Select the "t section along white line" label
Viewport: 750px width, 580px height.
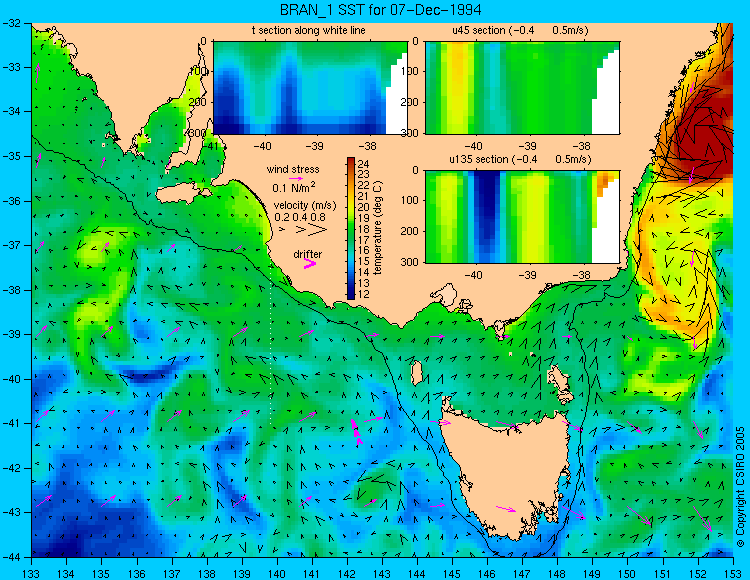[x=309, y=31]
